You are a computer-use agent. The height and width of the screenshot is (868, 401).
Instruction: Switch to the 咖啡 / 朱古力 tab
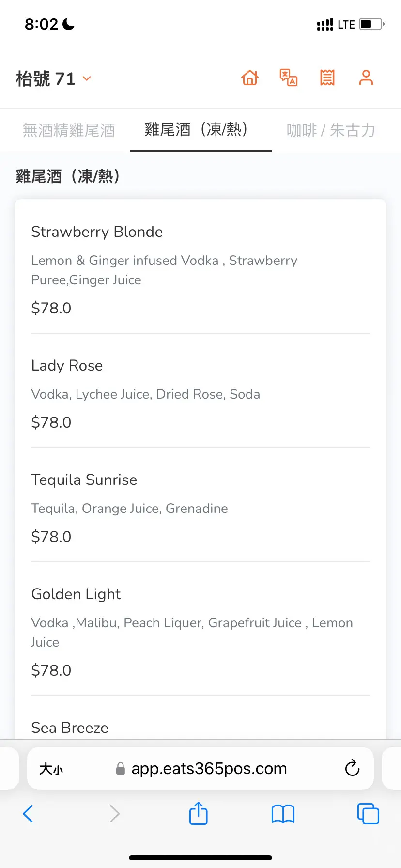point(331,130)
